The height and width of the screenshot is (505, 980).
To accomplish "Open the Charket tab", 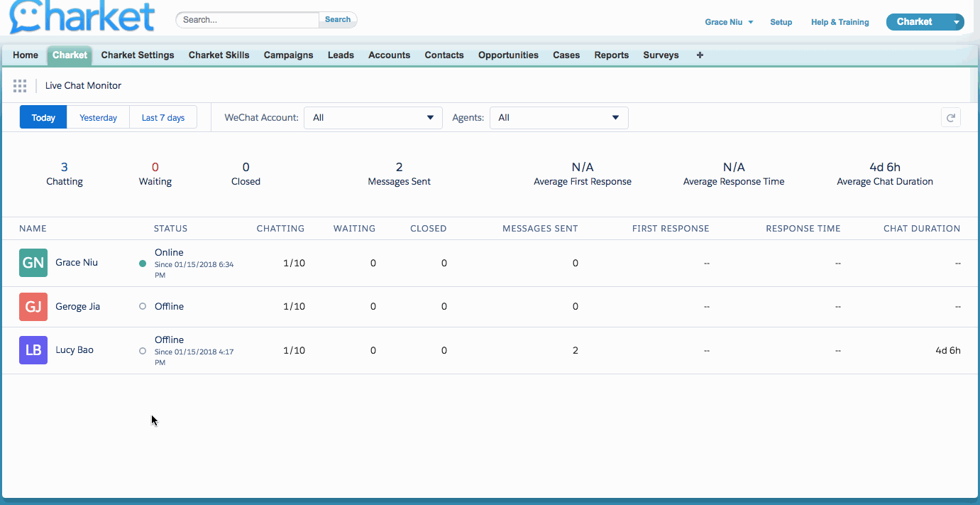I will click(70, 55).
